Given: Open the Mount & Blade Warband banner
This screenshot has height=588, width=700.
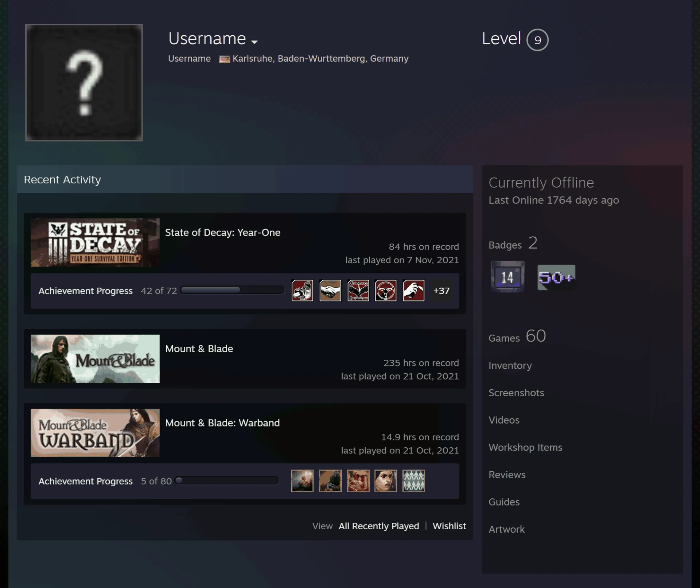Looking at the screenshot, I should [x=95, y=433].
